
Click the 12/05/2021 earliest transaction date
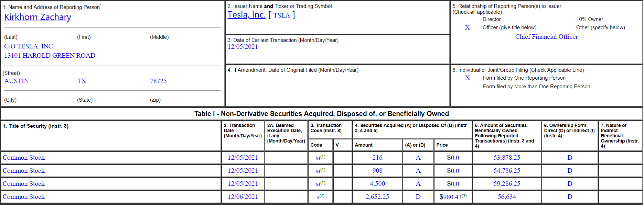coord(243,47)
